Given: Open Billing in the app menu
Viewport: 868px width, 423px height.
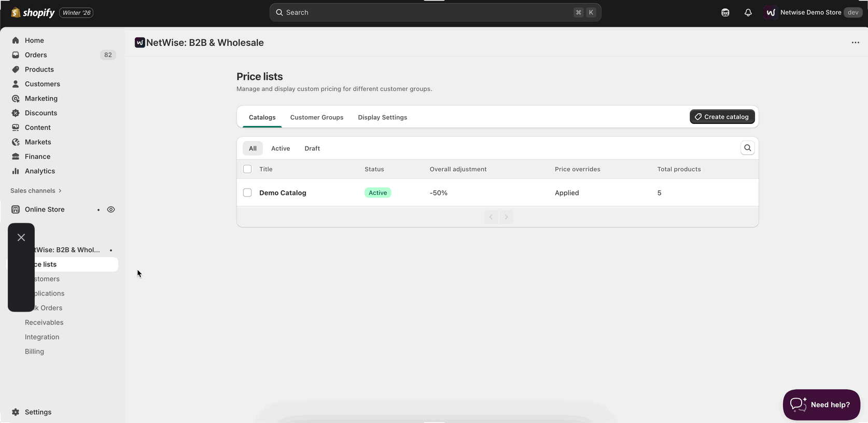Looking at the screenshot, I should [x=35, y=351].
